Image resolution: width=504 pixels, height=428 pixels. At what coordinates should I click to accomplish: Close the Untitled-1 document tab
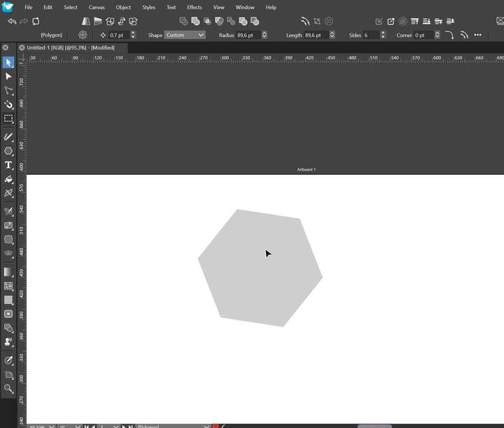pos(22,48)
